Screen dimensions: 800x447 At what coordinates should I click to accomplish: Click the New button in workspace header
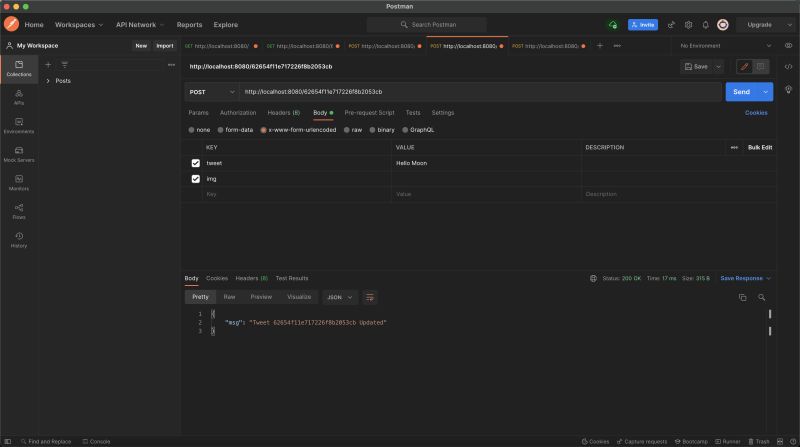coord(141,46)
